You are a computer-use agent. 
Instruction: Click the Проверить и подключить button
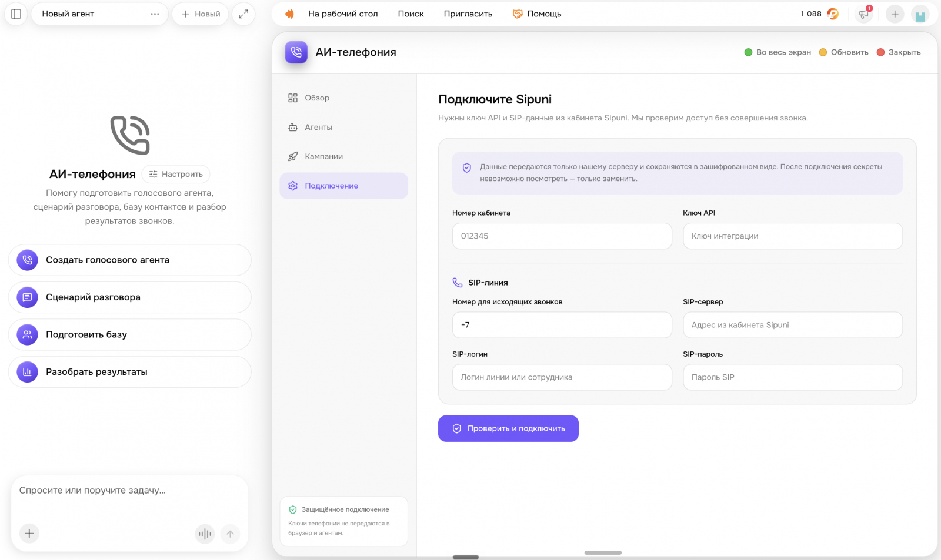[x=508, y=429]
